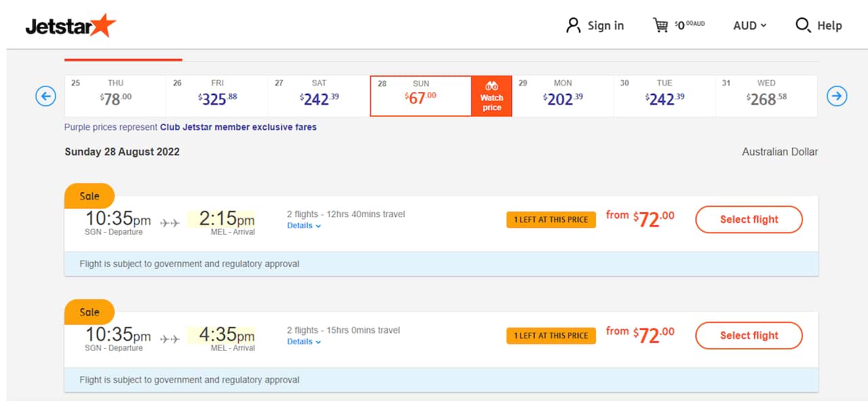The width and height of the screenshot is (868, 401).
Task: Choose Saturday 27 fare at $242.39
Action: pos(319,96)
